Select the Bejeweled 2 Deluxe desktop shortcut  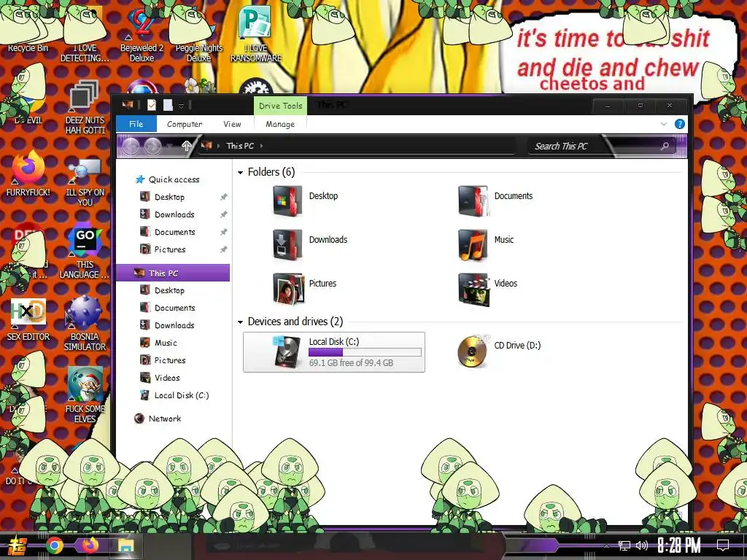coord(142,34)
